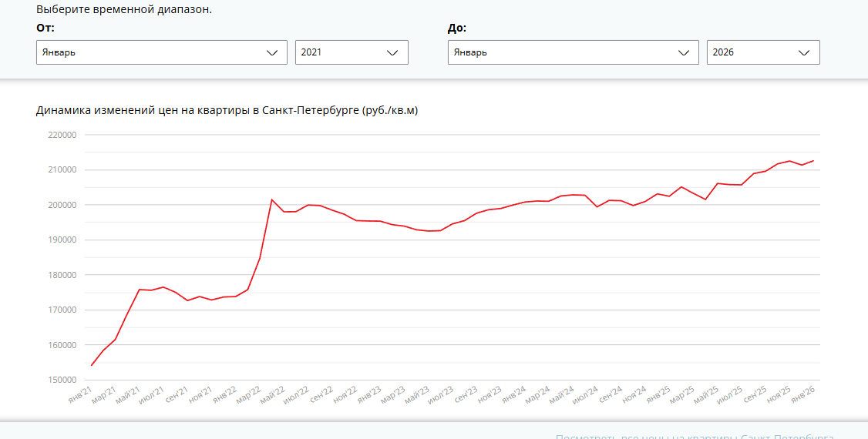Open the 'От' month dropdown showing Январь
Screen dimensions: 868x439
pyautogui.click(x=162, y=52)
